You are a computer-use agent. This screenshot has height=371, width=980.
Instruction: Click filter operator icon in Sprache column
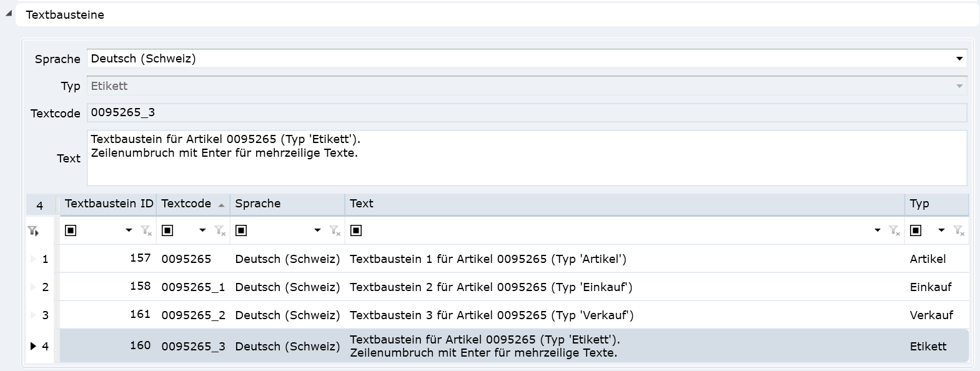(241, 230)
